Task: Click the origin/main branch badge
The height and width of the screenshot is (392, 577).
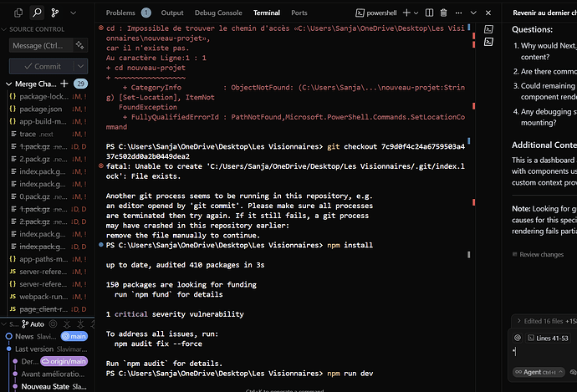Action: 64,361
